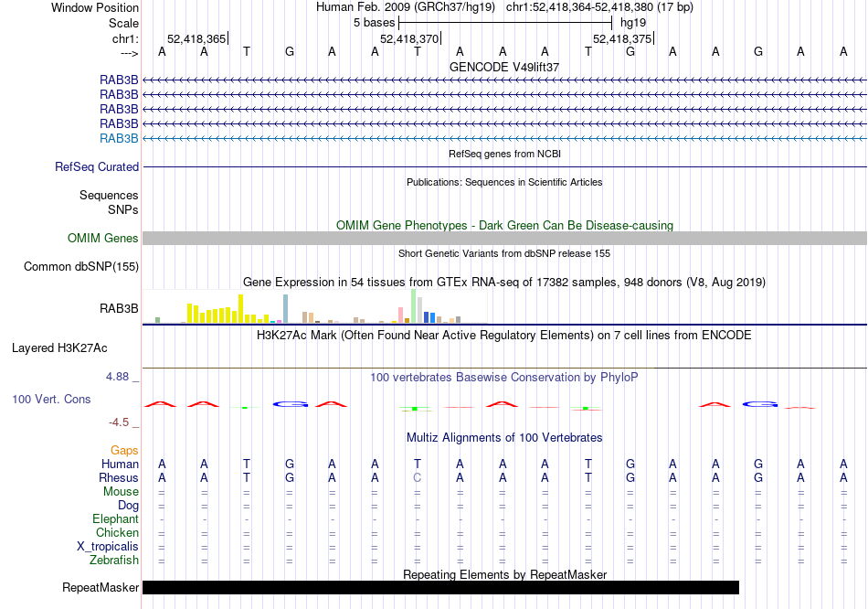The width and height of the screenshot is (868, 609).
Task: Click the GENCODE V49lift37 track title
Action: point(504,67)
